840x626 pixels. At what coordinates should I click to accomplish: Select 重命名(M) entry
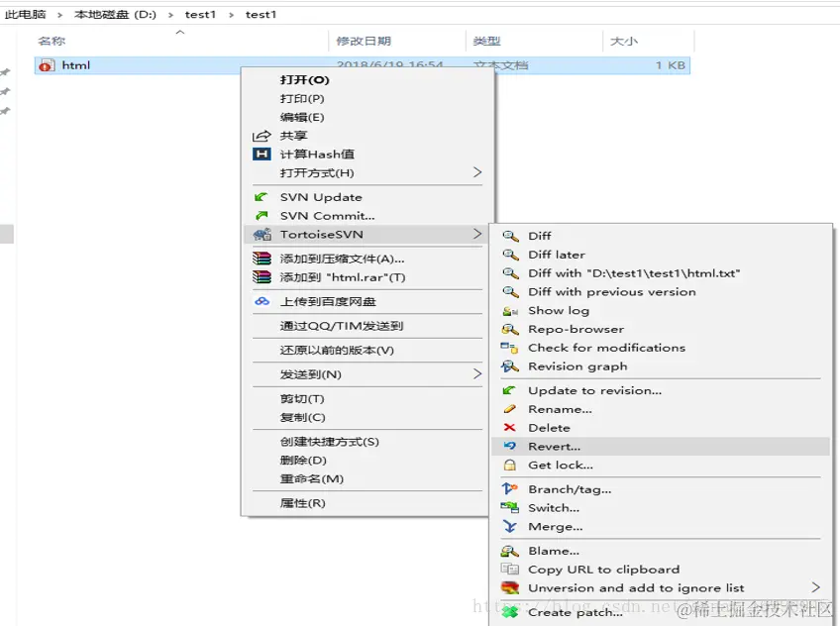(x=311, y=479)
